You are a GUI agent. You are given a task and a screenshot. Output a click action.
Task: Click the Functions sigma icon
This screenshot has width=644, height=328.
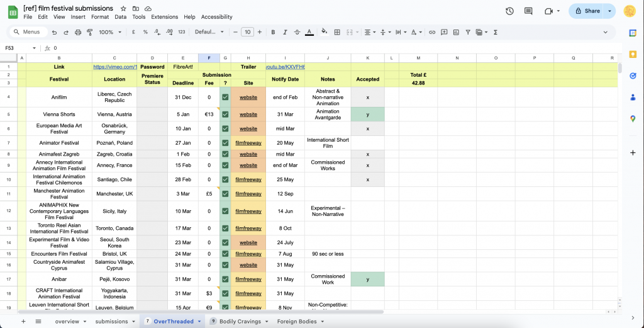pos(496,32)
